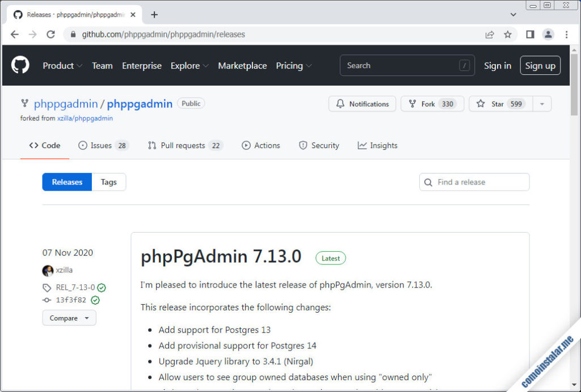Open the Pricing dropdown
Image resolution: width=581 pixels, height=392 pixels.
click(293, 65)
